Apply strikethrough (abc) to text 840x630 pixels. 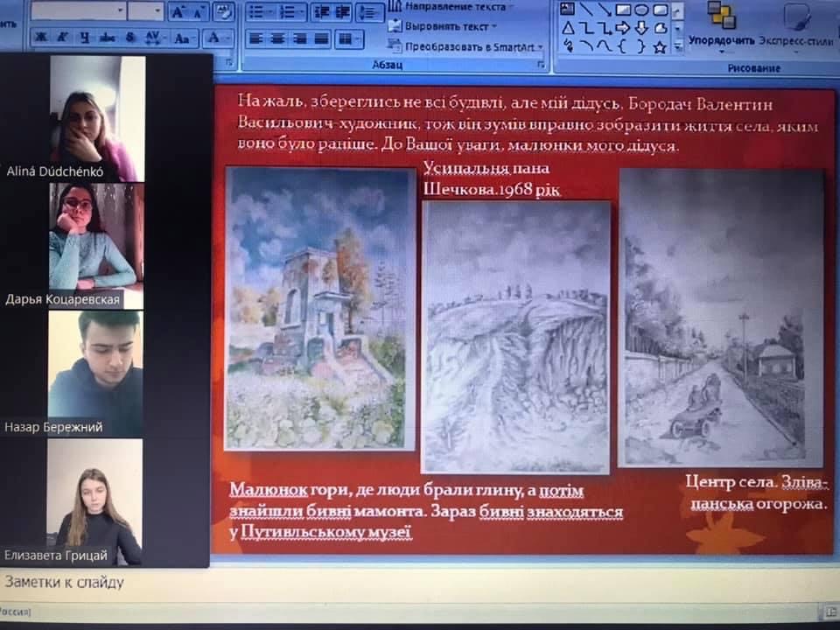108,38
